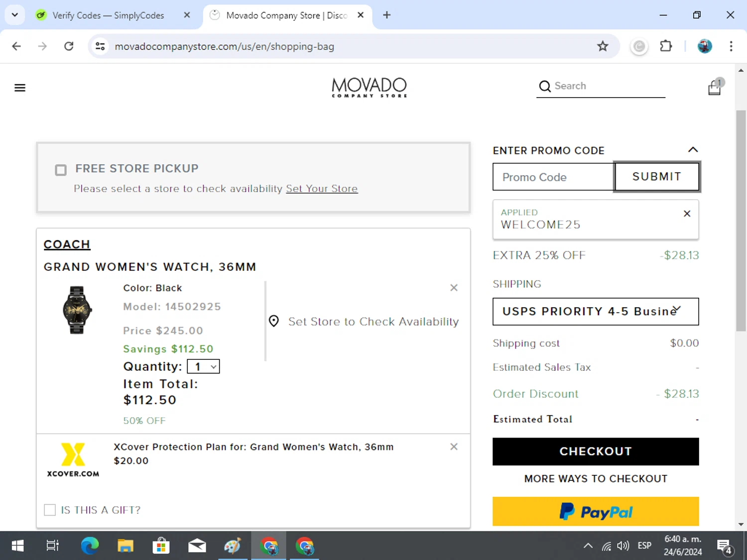This screenshot has height=560, width=747.
Task: Open the volume control in tray
Action: (x=623, y=546)
